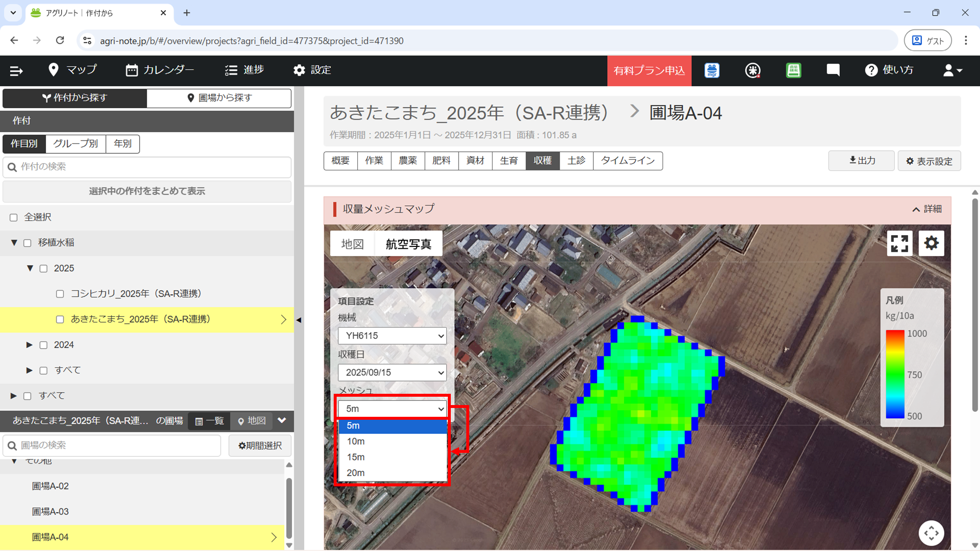Switch to 農薬 tab
980x551 pixels.
408,161
